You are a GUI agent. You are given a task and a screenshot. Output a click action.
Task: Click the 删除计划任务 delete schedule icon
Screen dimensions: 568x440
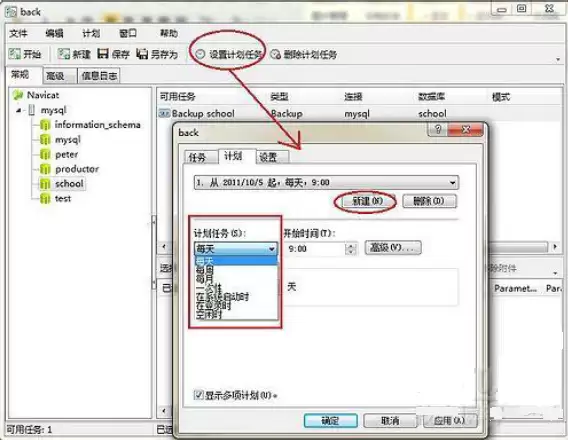[275, 54]
